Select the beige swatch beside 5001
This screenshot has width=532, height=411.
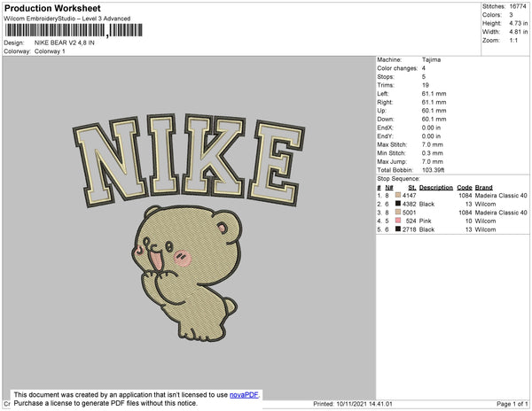point(398,212)
